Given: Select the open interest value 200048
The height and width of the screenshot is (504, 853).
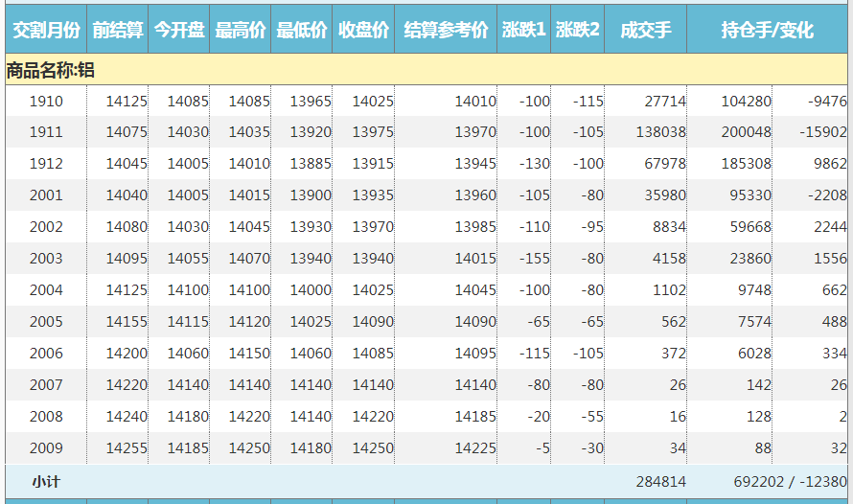Looking at the screenshot, I should pyautogui.click(x=746, y=132).
